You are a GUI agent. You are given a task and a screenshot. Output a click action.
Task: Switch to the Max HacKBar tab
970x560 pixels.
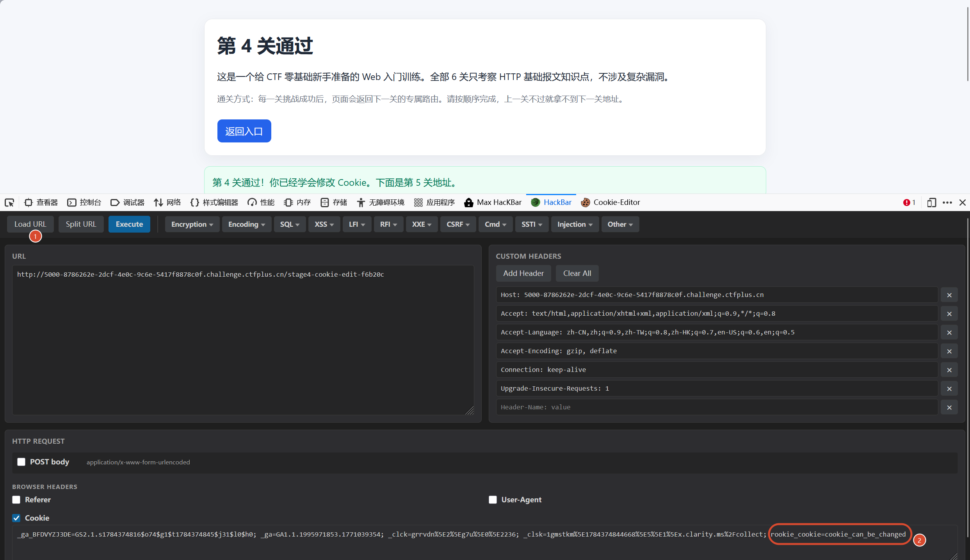[493, 203]
